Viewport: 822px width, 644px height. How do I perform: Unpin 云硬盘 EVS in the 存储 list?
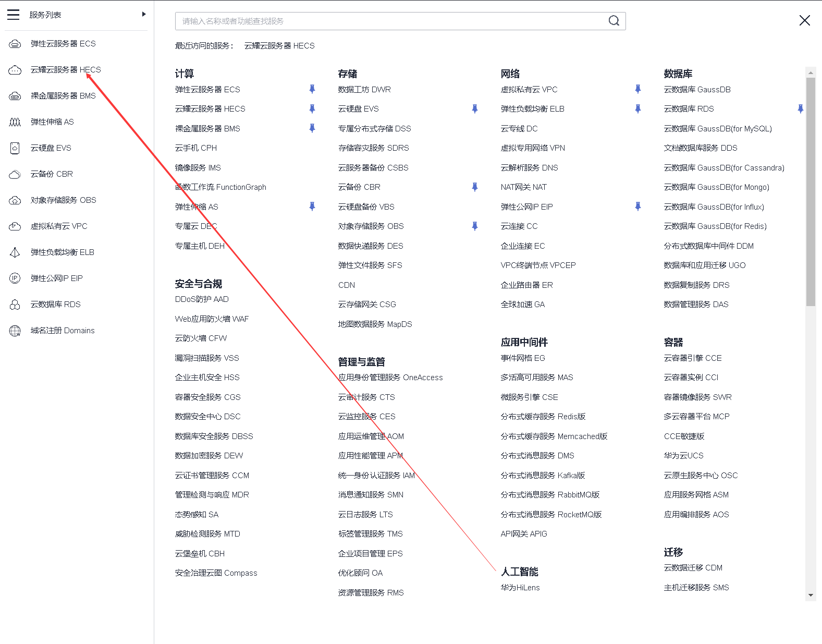475,109
